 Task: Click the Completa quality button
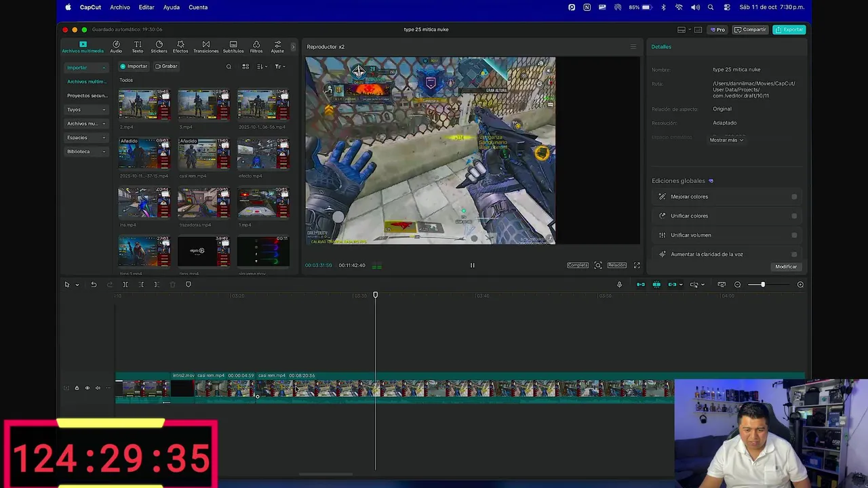578,265
